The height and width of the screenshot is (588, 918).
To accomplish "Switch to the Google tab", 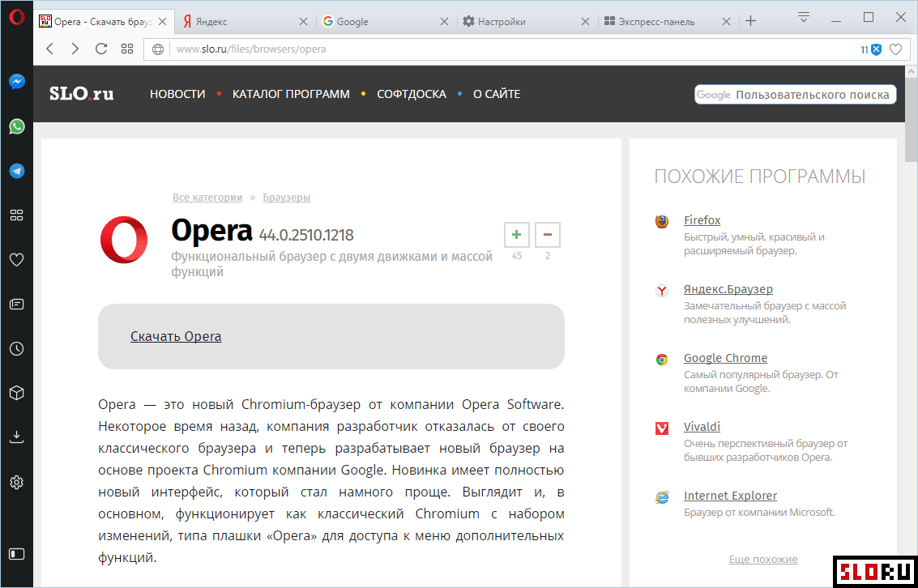I will pos(385,22).
